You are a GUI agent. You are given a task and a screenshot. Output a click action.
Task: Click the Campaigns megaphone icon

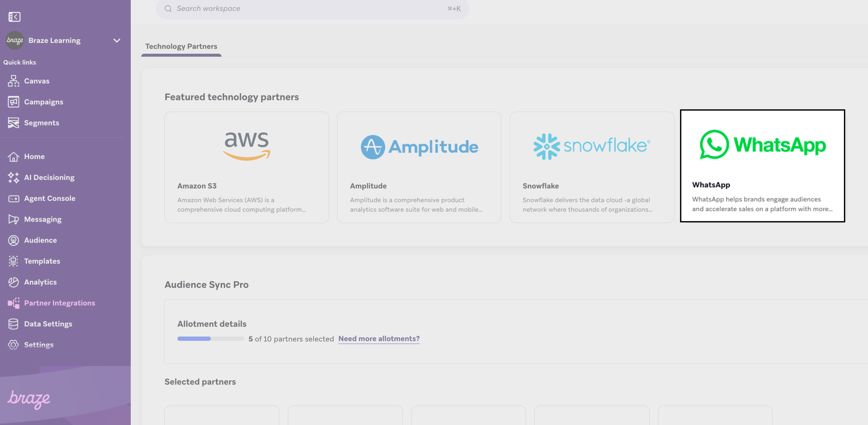pyautogui.click(x=14, y=102)
